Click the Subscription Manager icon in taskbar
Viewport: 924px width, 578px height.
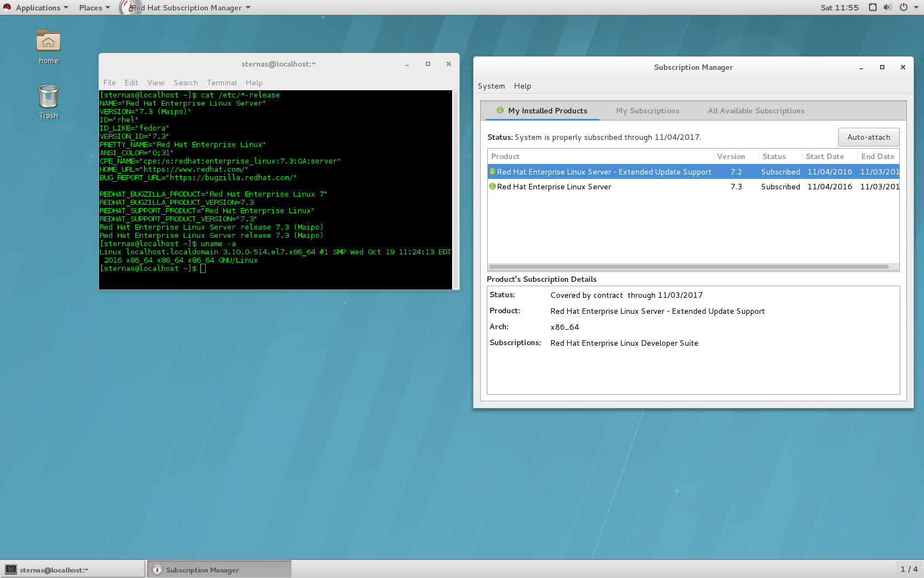click(157, 570)
